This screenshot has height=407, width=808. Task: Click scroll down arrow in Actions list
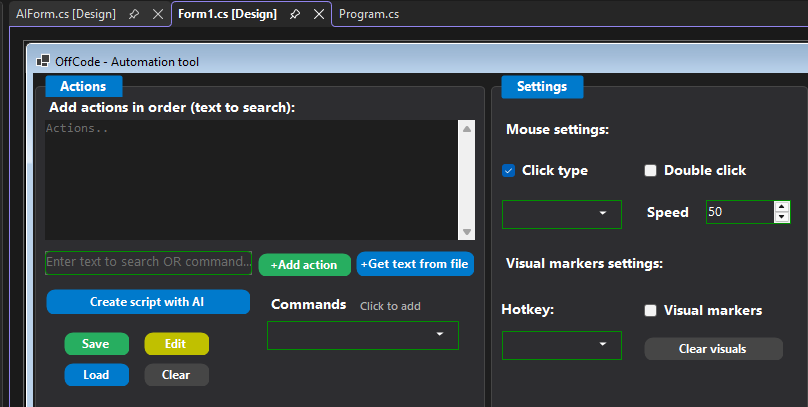467,232
